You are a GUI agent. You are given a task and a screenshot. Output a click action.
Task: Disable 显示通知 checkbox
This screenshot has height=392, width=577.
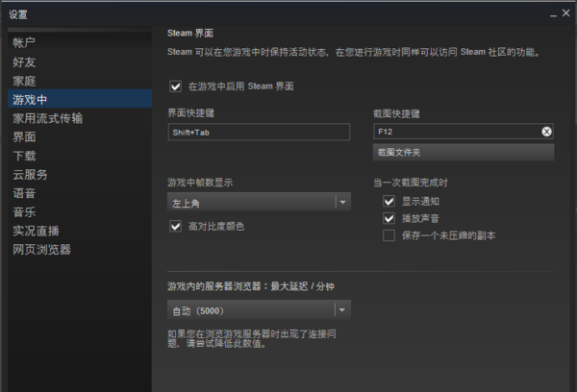click(x=389, y=201)
